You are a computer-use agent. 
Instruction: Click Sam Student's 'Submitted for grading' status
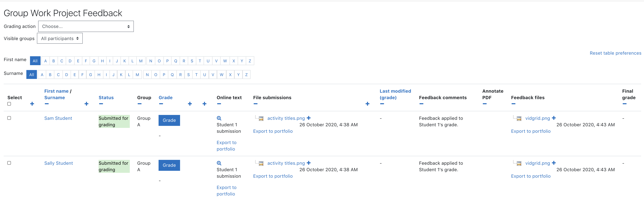click(x=114, y=121)
